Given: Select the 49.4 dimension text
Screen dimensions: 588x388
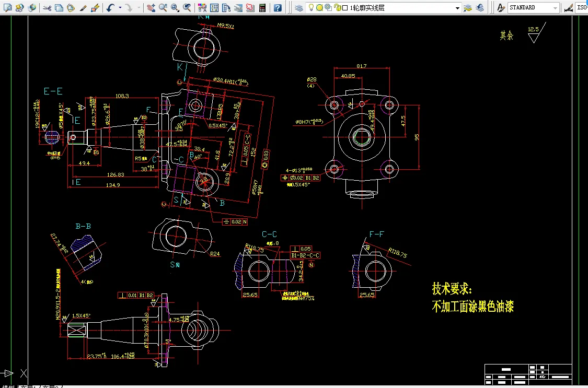Looking at the screenshot, I should 84,163.
